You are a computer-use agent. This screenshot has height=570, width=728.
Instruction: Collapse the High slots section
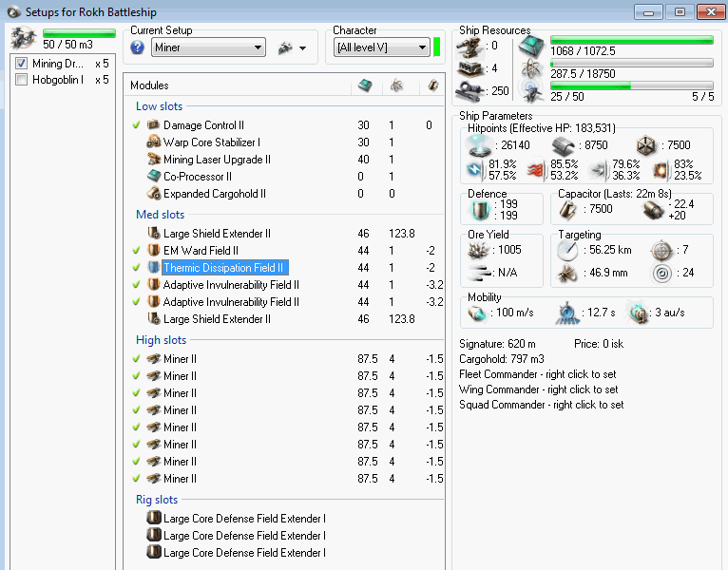(162, 340)
